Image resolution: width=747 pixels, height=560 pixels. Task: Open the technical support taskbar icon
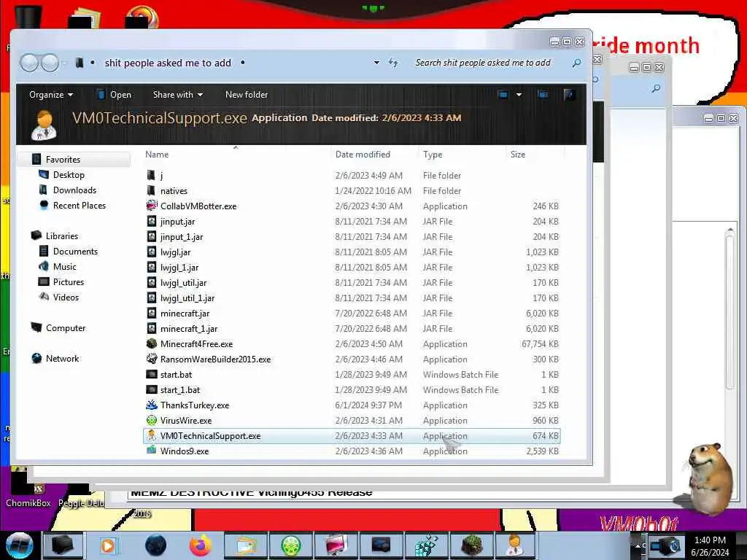pyautogui.click(x=514, y=545)
